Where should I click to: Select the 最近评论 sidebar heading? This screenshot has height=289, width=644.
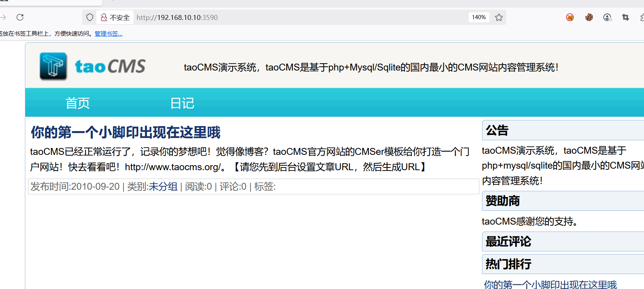509,241
